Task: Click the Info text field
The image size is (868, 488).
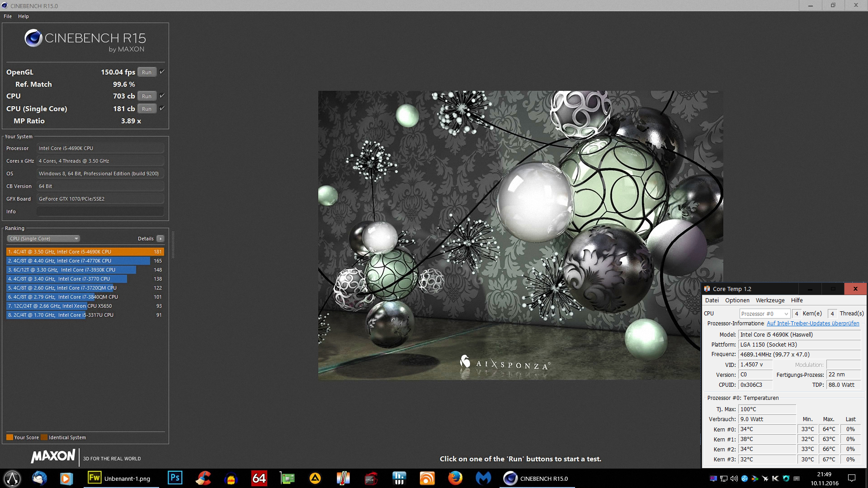Action: tap(100, 211)
